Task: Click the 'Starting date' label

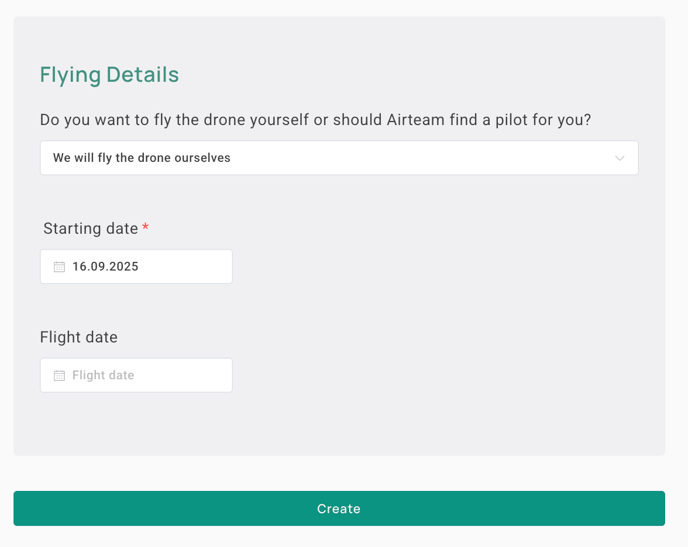Action: (x=91, y=229)
